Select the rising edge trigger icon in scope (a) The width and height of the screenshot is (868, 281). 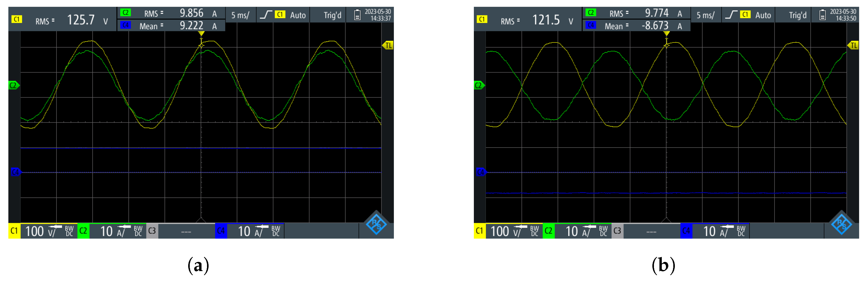click(x=266, y=14)
